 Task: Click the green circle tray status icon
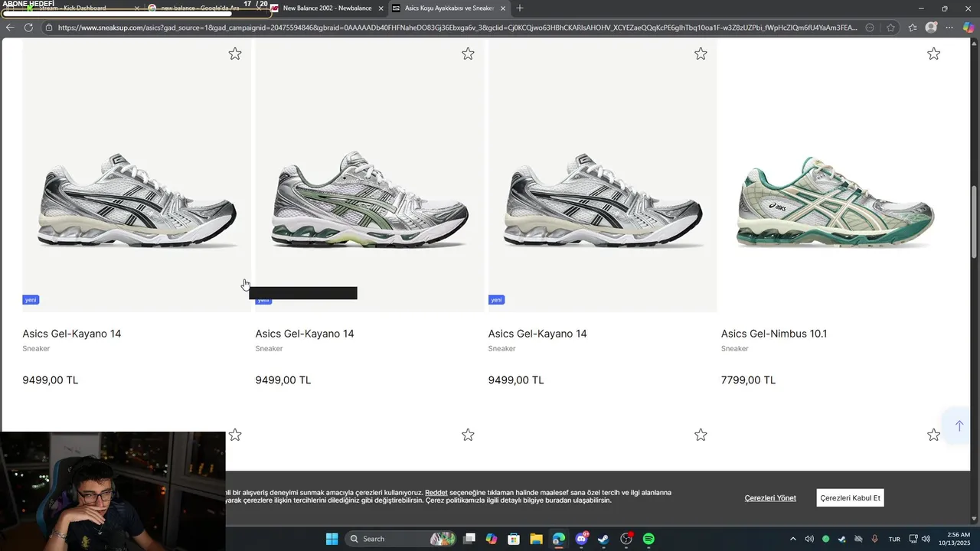pos(825,539)
